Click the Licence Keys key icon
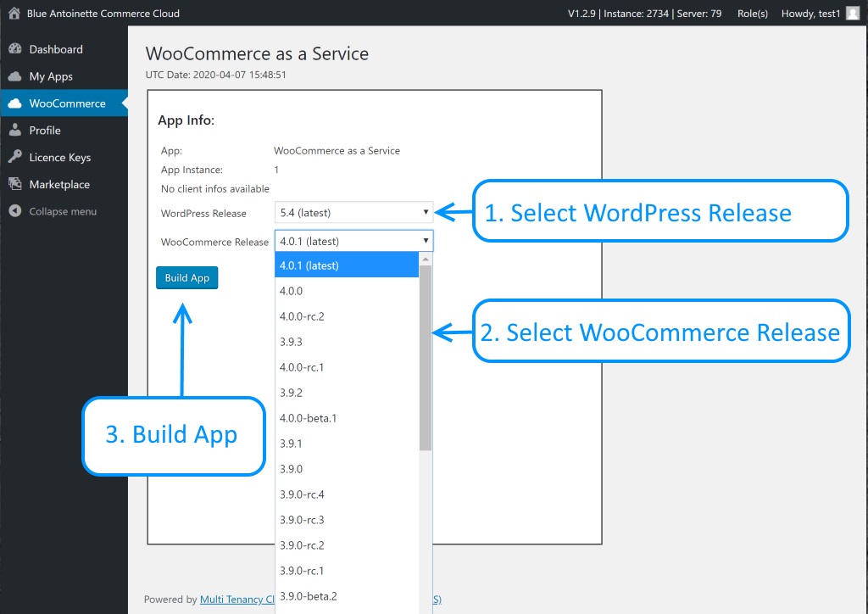This screenshot has height=614, width=868. 15,157
